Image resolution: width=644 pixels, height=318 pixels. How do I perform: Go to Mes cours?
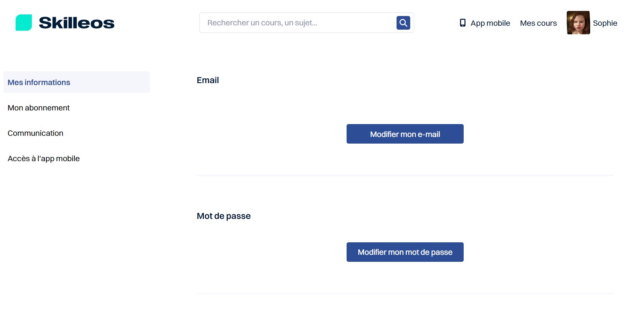pos(538,23)
